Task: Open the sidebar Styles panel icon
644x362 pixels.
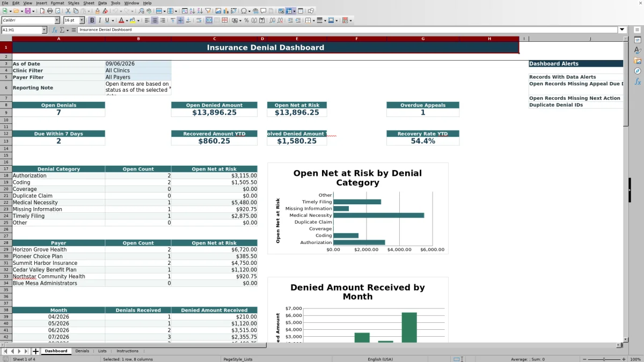Action: point(638,50)
